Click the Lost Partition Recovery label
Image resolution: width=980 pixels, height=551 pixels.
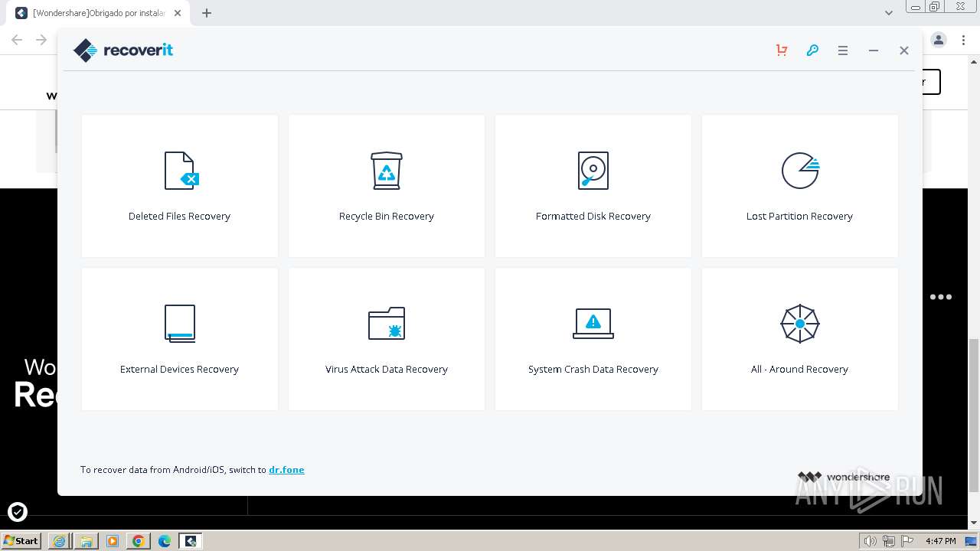pyautogui.click(x=799, y=216)
